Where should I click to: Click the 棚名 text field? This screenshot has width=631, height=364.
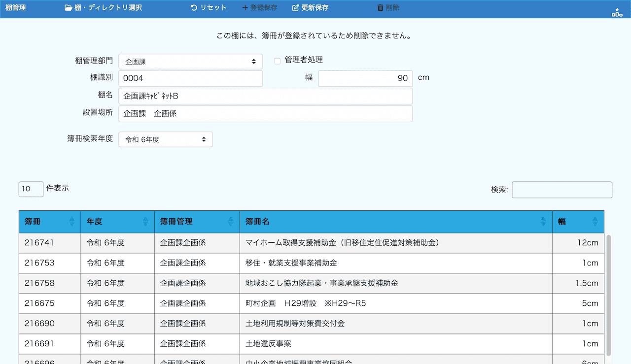[x=265, y=96]
